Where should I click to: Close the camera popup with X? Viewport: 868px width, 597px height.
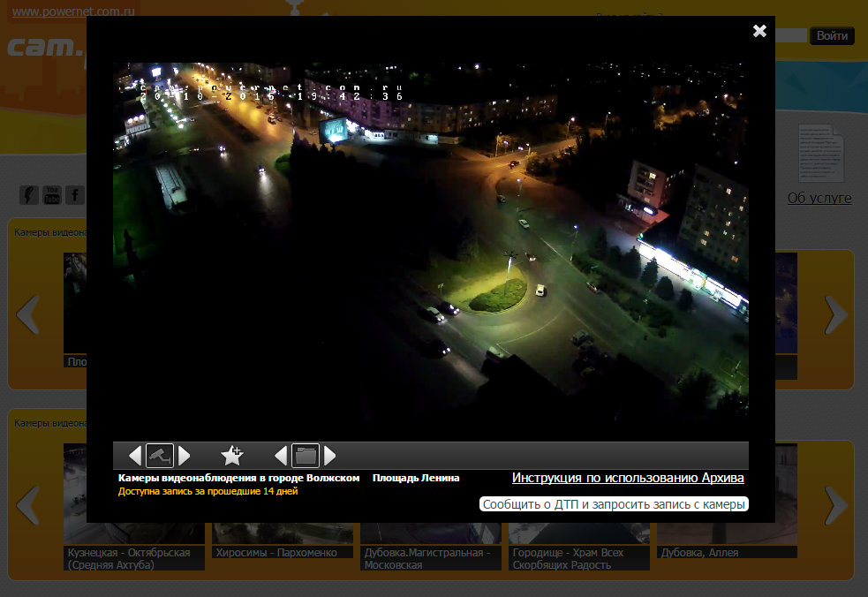click(x=759, y=31)
